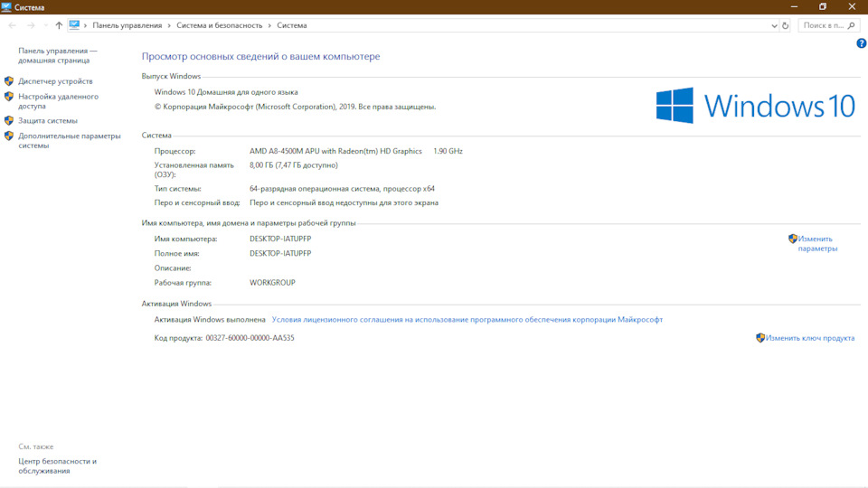Click shield icon beside 'Диспетчер устройств'
The image size is (868, 488).
tap(9, 80)
